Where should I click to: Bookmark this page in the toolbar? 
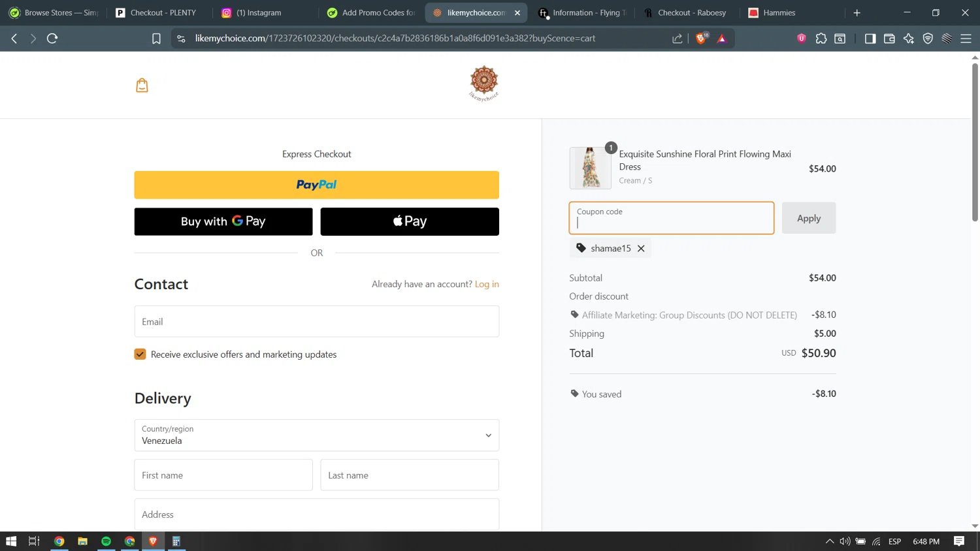[x=156, y=39]
